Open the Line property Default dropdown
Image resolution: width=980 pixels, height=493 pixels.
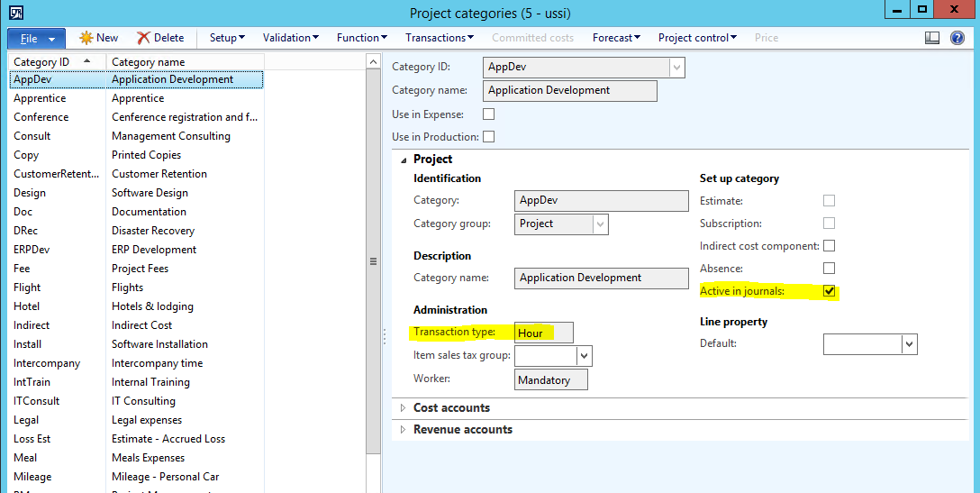(x=909, y=344)
